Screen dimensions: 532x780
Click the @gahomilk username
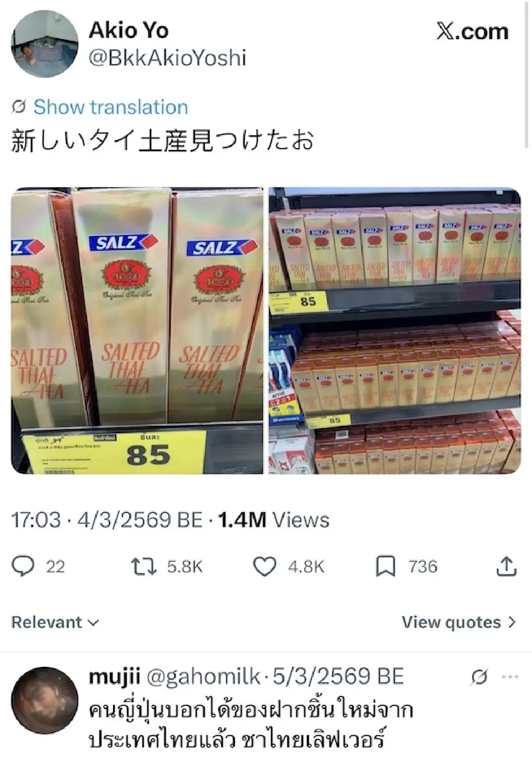(203, 677)
